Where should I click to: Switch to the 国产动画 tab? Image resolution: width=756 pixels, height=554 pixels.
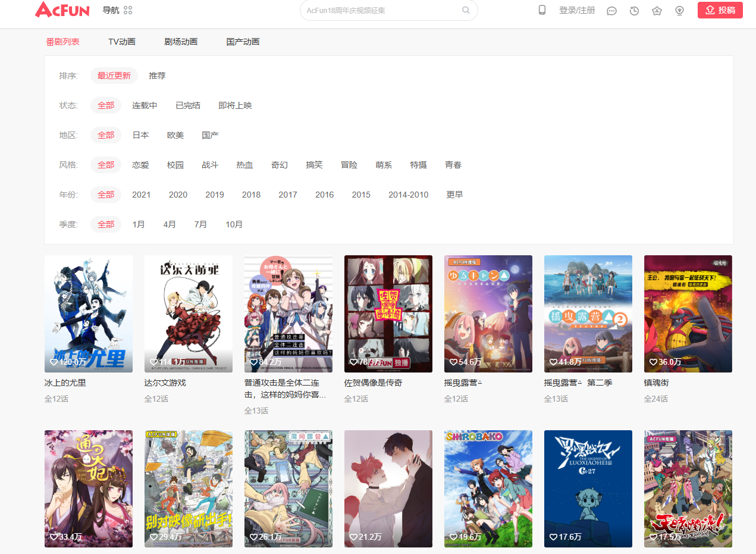tap(243, 42)
